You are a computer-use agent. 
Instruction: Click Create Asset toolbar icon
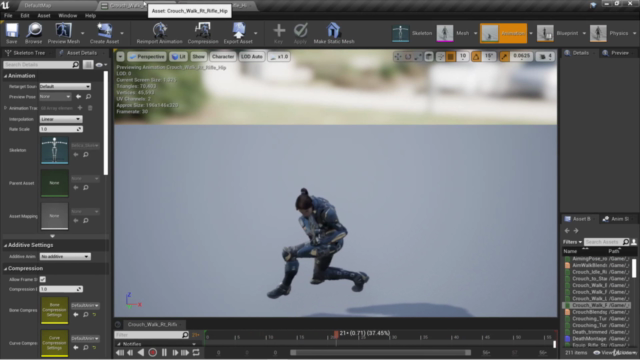coord(104,33)
